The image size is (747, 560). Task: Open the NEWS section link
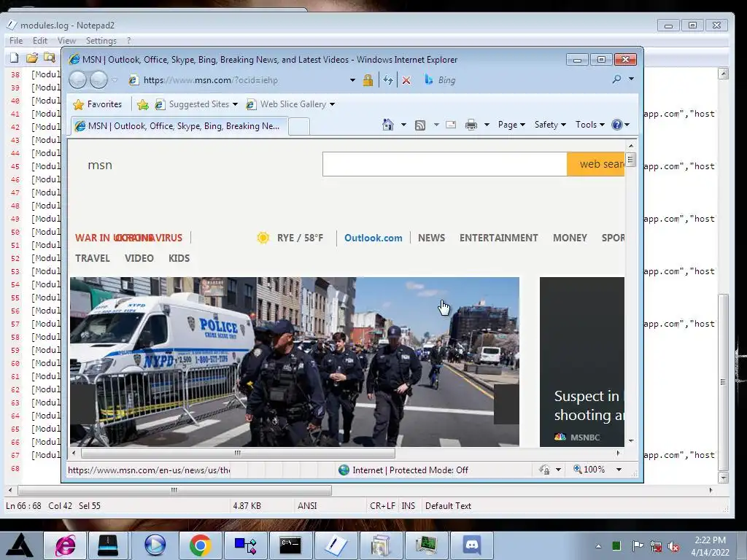(x=431, y=238)
